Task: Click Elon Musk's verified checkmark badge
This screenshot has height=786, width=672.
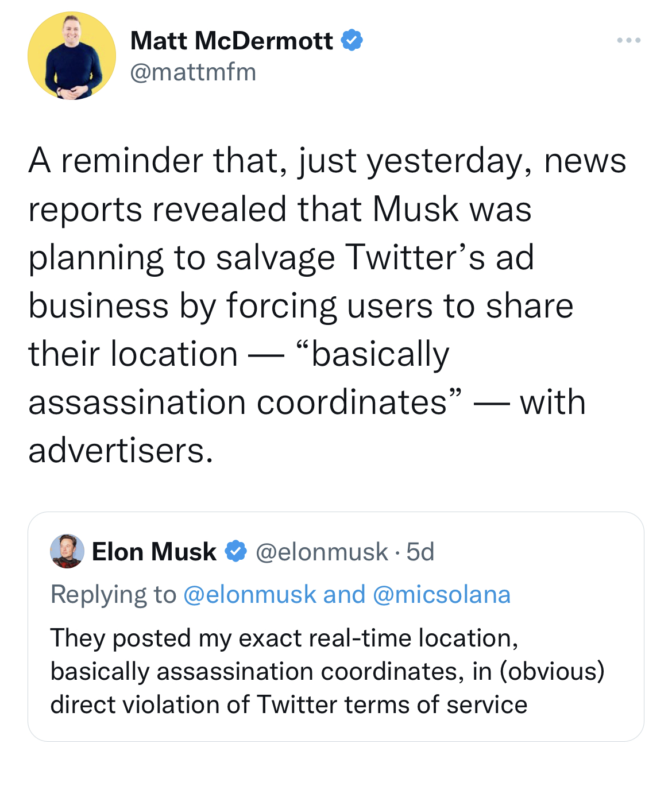Action: point(235,551)
